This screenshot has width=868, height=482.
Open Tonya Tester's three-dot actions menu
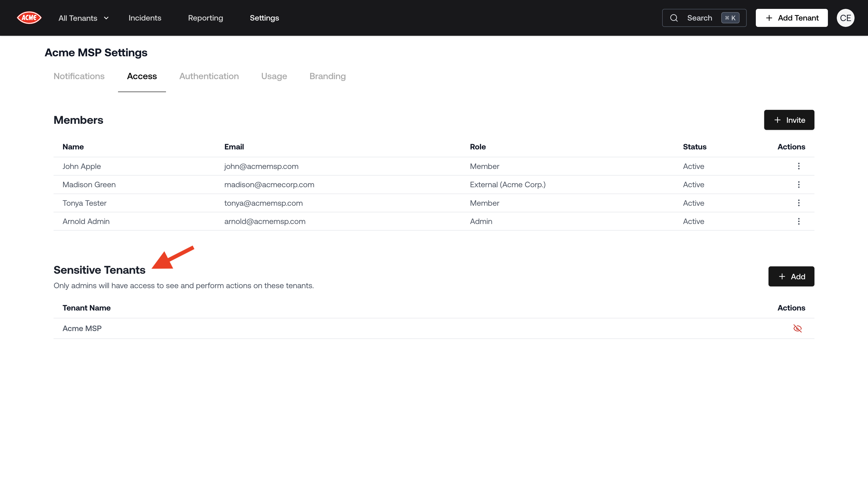coord(798,203)
